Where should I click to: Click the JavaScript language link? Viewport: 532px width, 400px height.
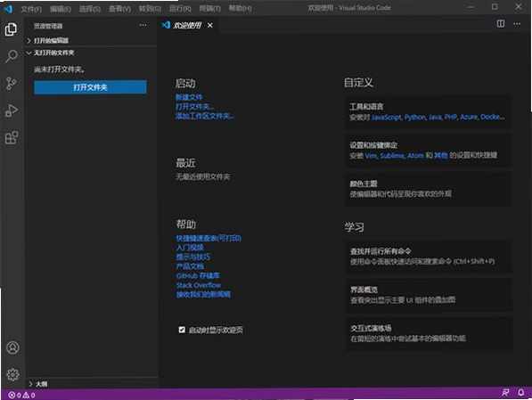point(386,117)
